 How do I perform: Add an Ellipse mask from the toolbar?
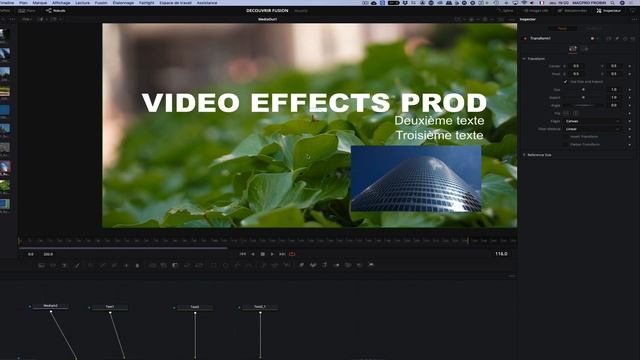click(226, 265)
